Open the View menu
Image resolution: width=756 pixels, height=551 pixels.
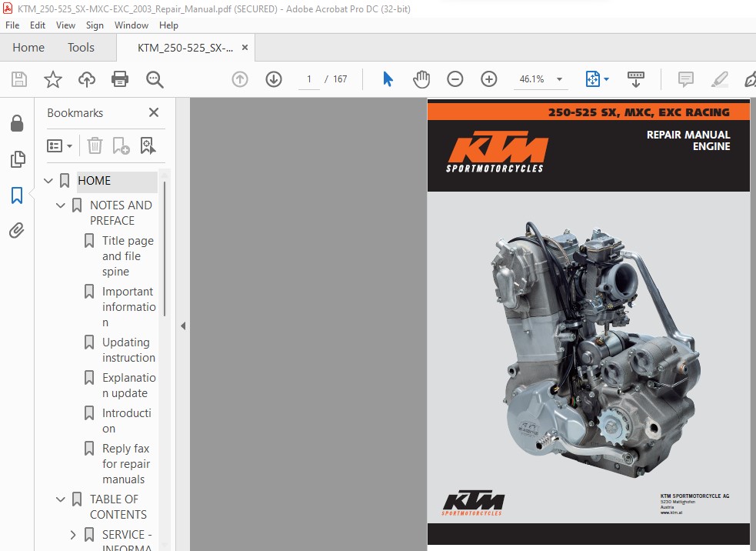[65, 25]
